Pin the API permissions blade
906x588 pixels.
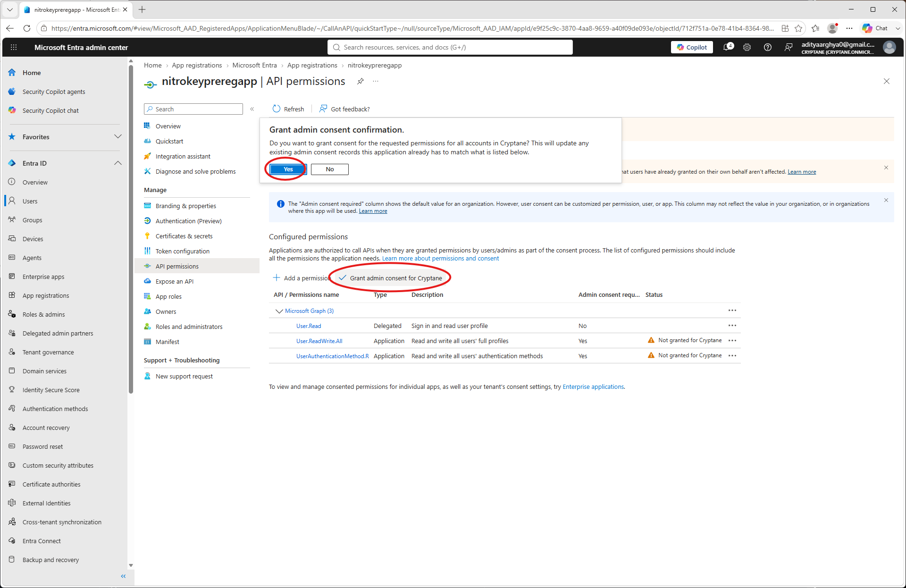click(x=361, y=81)
